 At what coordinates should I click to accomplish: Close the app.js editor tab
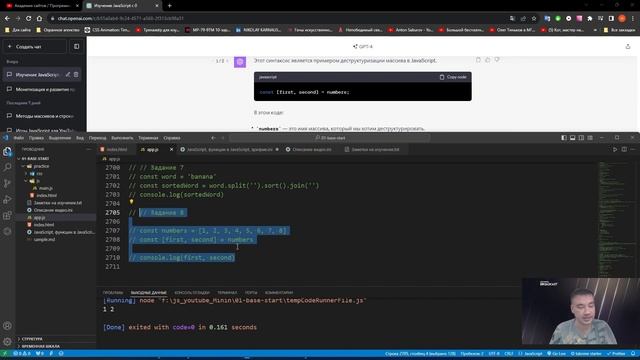[x=171, y=149]
